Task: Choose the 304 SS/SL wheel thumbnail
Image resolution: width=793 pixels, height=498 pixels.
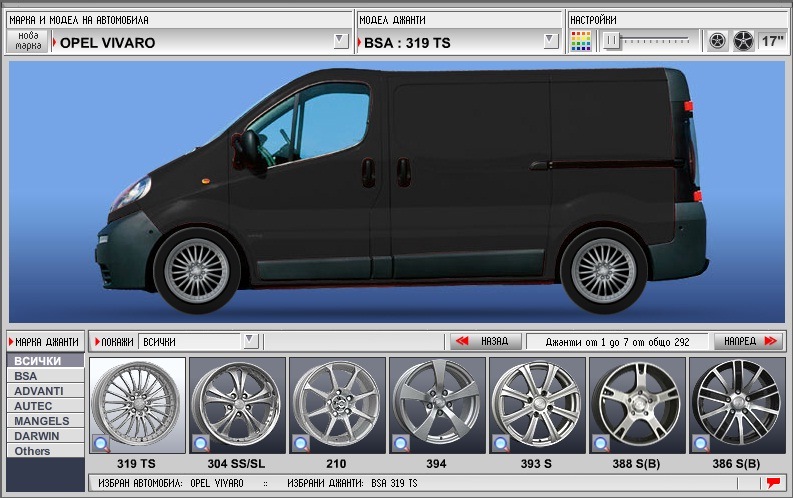Action: [x=237, y=405]
